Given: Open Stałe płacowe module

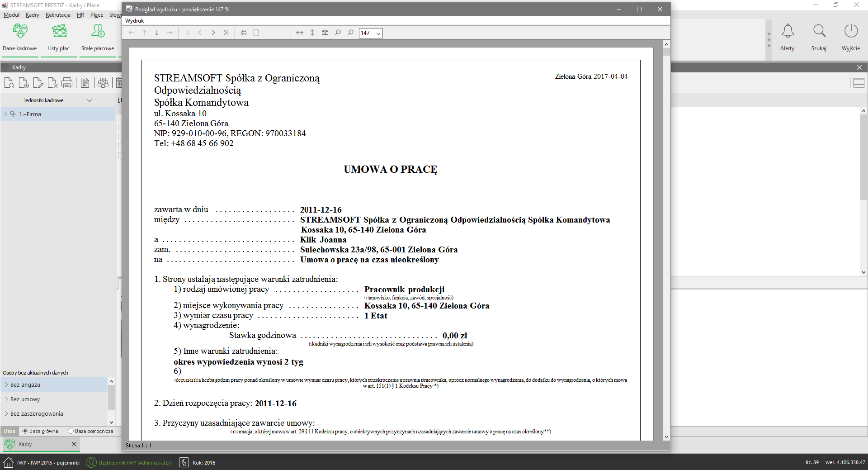Looking at the screenshot, I should pos(98,38).
